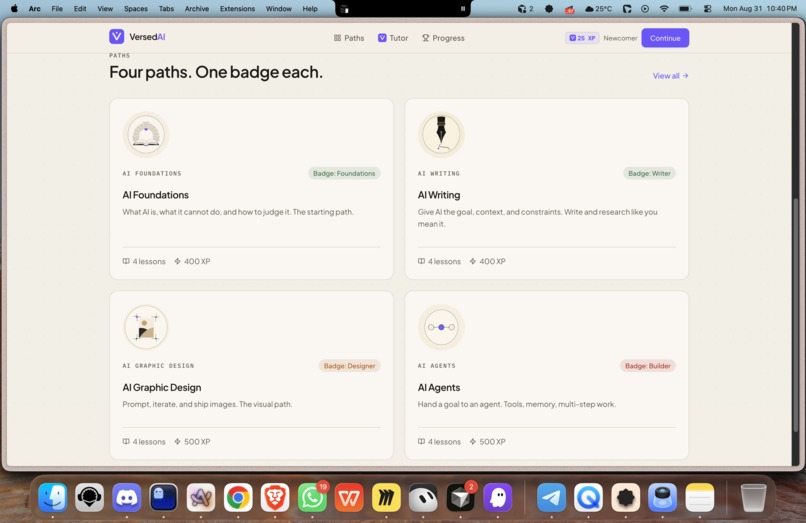Open the Archive menu
Viewport: 806px width, 523px height.
point(197,9)
